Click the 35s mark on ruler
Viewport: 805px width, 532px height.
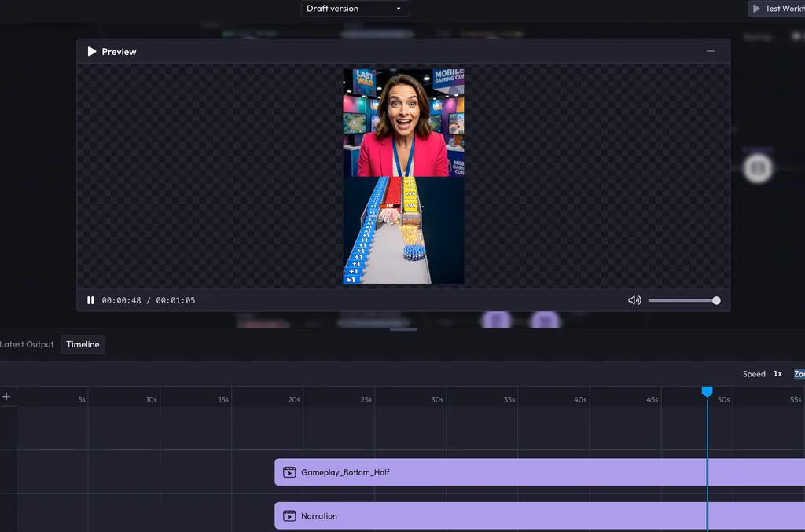point(509,400)
